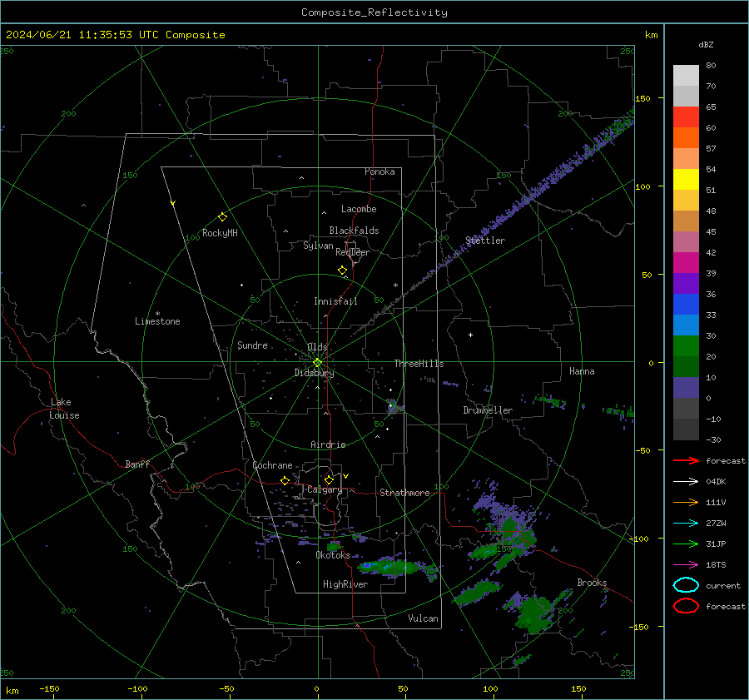Click the 04DK legend label
The image size is (749, 700).
click(x=716, y=482)
